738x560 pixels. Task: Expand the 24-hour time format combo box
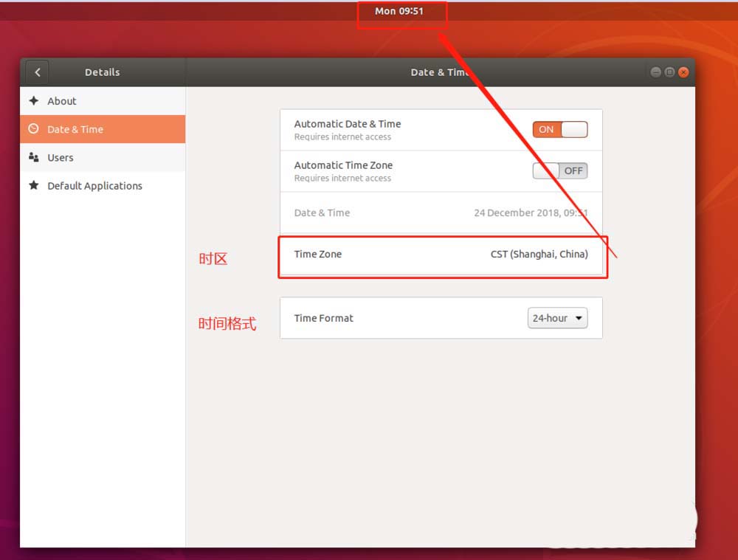(557, 317)
